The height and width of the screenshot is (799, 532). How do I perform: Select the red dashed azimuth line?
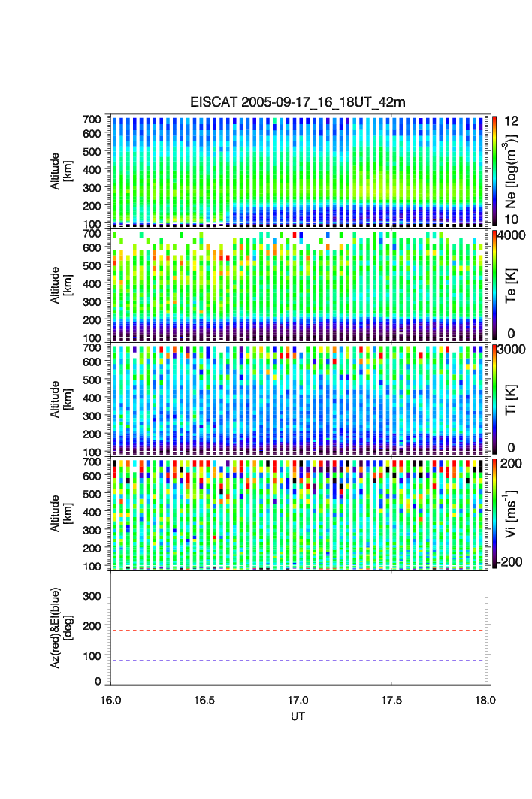(x=299, y=631)
